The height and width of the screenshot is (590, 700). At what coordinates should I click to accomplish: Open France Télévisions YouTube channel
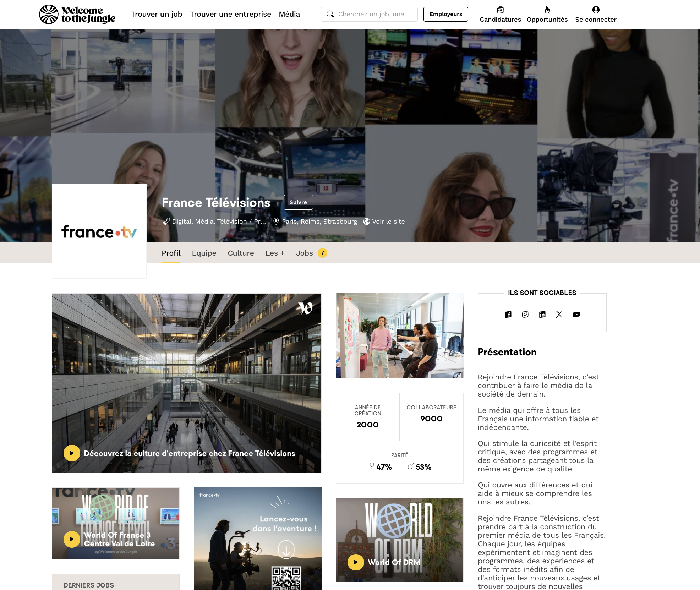point(576,314)
